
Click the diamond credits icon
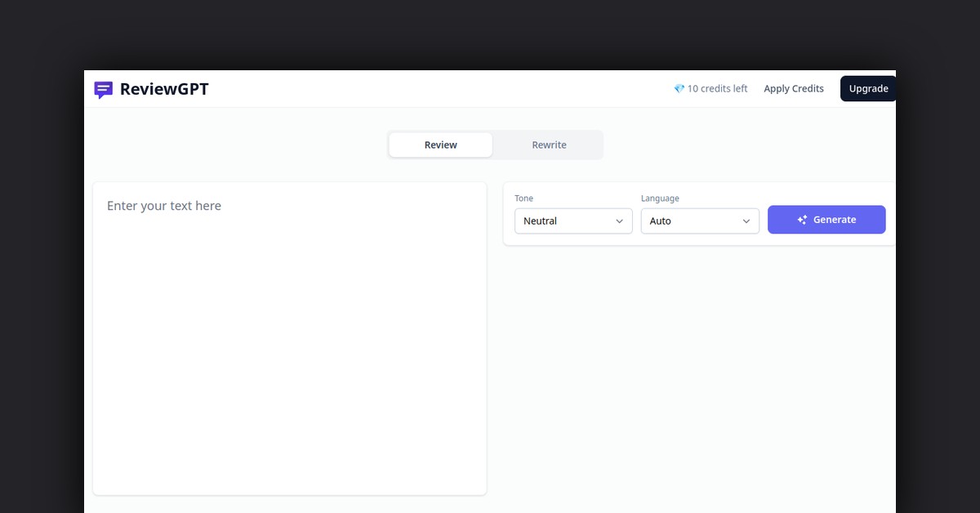click(679, 89)
